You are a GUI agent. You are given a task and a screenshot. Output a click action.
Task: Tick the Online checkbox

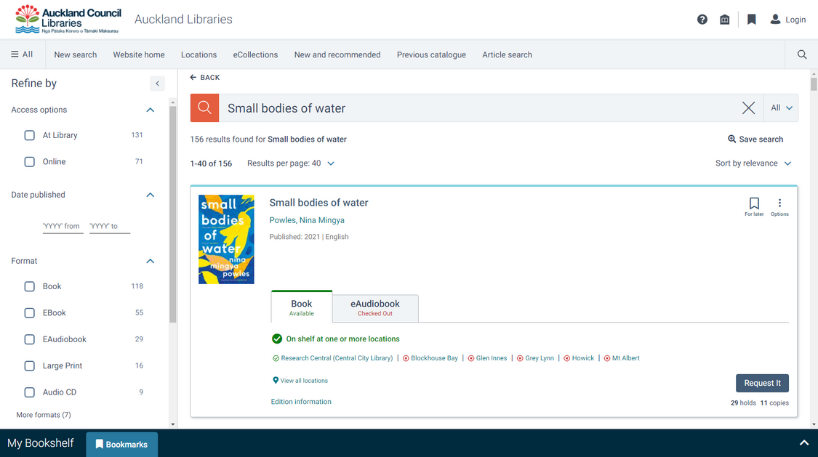(x=30, y=162)
